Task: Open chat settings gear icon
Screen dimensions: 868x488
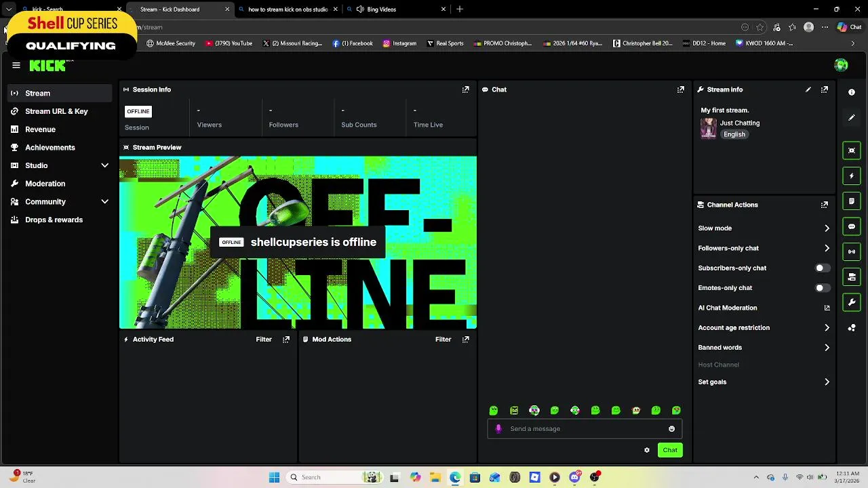Action: [x=646, y=450]
